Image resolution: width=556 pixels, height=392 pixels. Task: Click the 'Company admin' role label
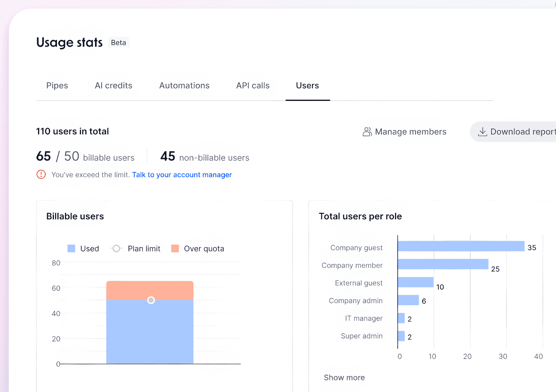coord(356,301)
